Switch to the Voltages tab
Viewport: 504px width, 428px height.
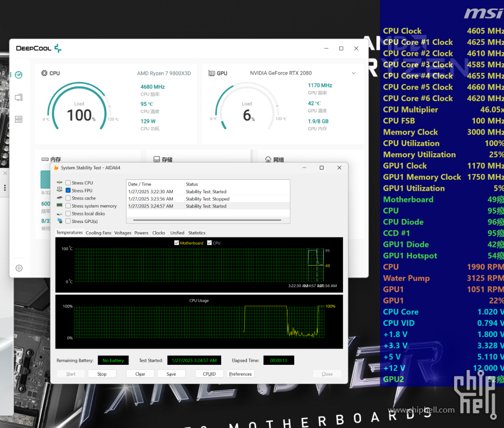[x=123, y=233]
